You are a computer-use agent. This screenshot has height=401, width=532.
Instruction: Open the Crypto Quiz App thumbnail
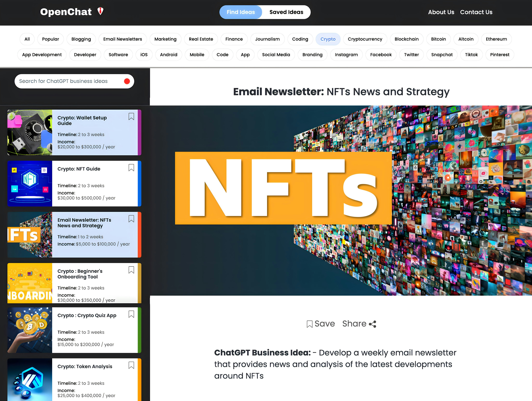point(30,330)
